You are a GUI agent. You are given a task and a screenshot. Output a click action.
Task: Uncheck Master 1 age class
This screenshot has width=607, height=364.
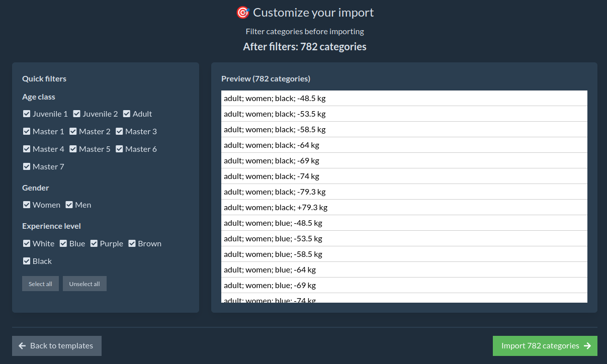(27, 132)
